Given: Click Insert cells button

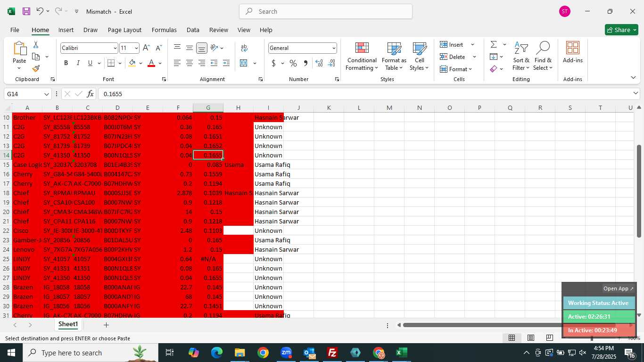Looking at the screenshot, I should [x=452, y=44].
